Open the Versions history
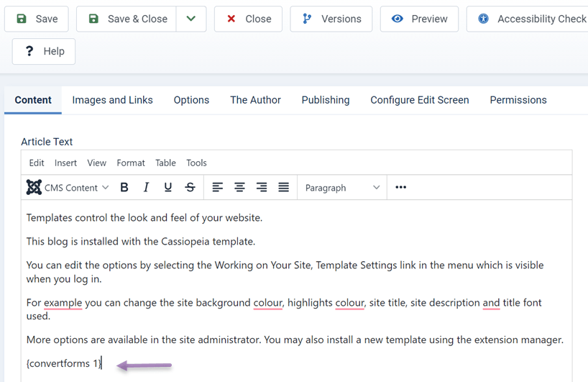This screenshot has width=588, height=382. pyautogui.click(x=331, y=19)
